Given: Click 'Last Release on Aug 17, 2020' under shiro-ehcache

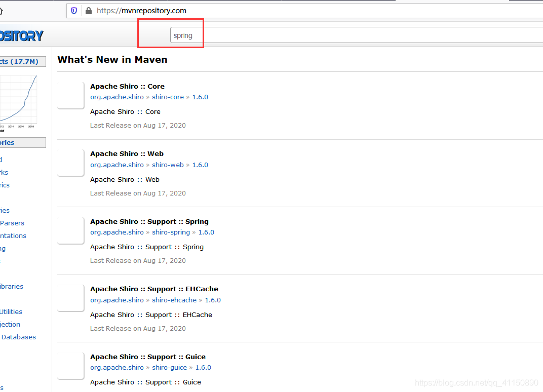Looking at the screenshot, I should click(138, 329).
